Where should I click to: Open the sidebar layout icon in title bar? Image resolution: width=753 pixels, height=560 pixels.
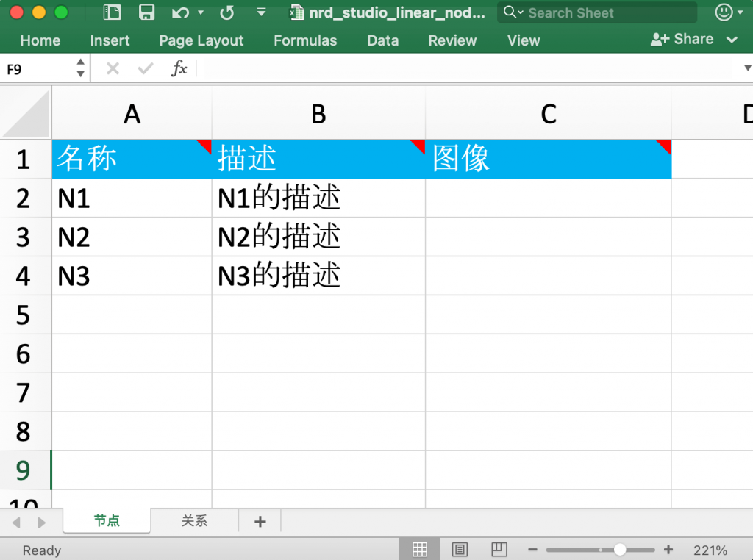click(x=113, y=12)
